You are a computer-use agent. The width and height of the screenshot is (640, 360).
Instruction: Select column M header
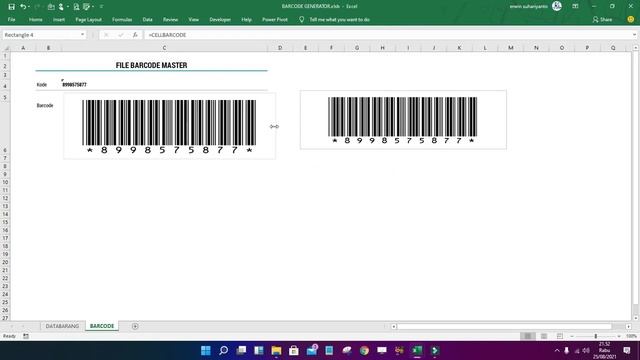coord(511,48)
